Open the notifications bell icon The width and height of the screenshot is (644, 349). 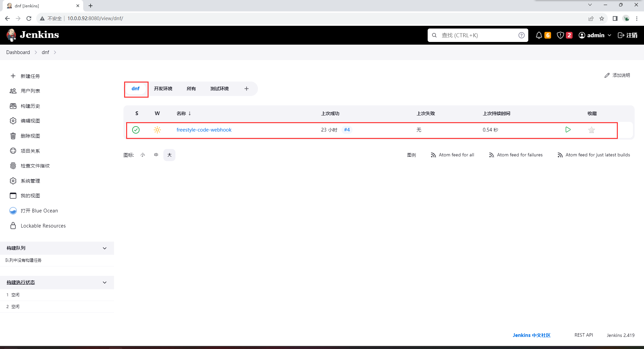pos(539,35)
